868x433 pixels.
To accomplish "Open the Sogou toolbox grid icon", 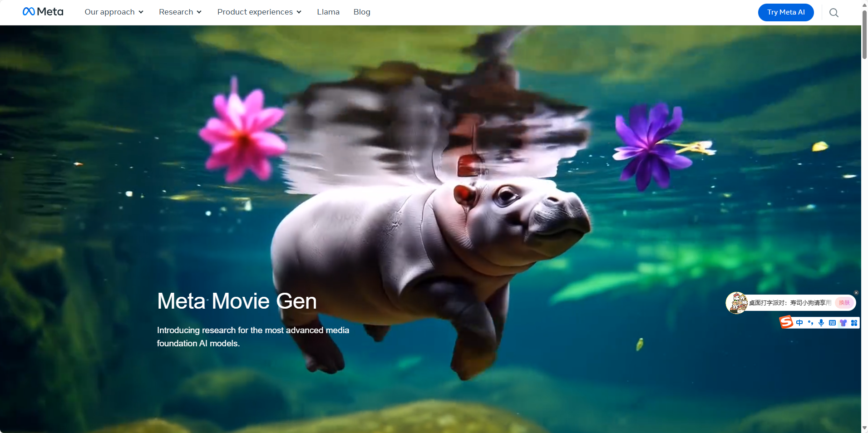I will tap(854, 323).
